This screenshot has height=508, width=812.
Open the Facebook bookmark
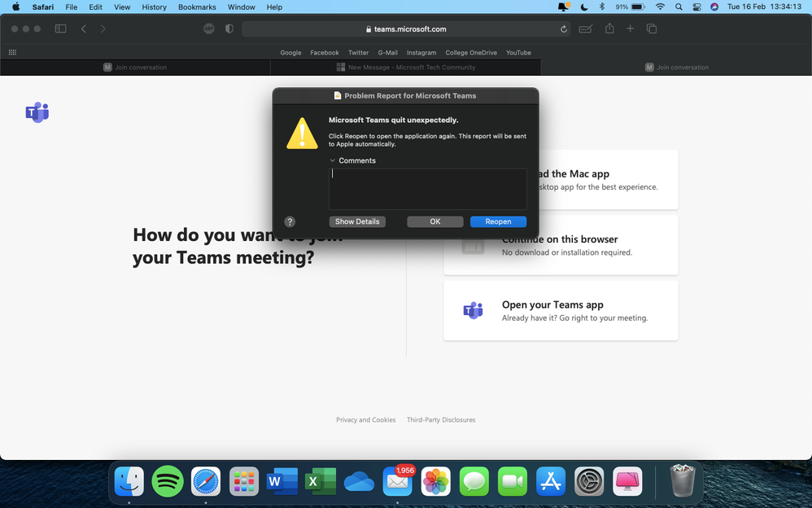(324, 53)
